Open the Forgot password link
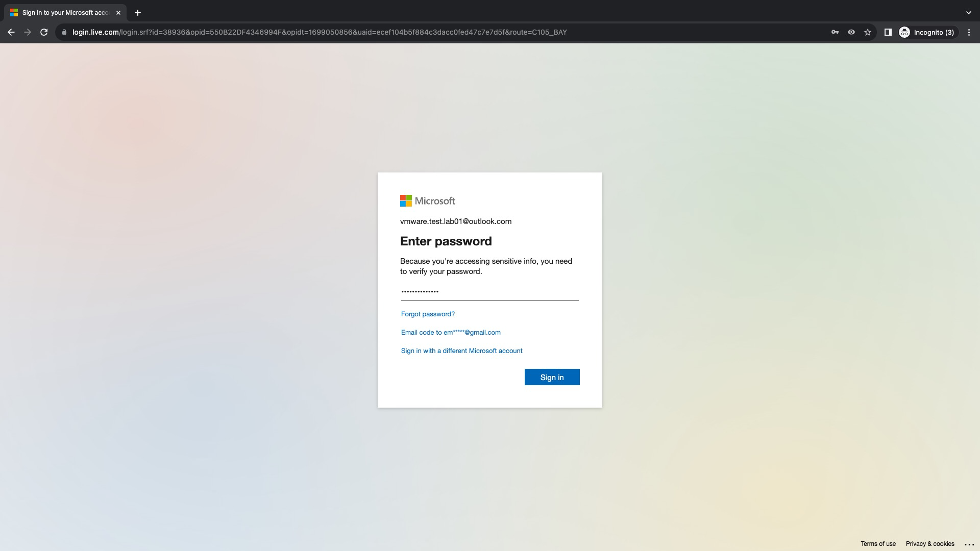The height and width of the screenshot is (551, 980). click(427, 314)
